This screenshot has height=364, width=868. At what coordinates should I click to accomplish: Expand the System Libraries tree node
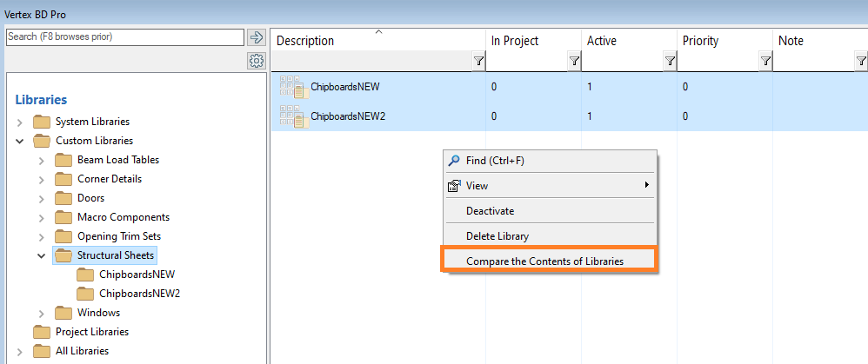tap(19, 122)
